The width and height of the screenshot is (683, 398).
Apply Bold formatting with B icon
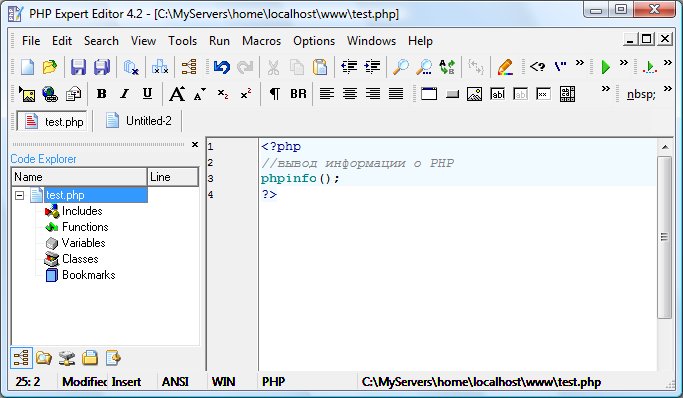point(101,94)
